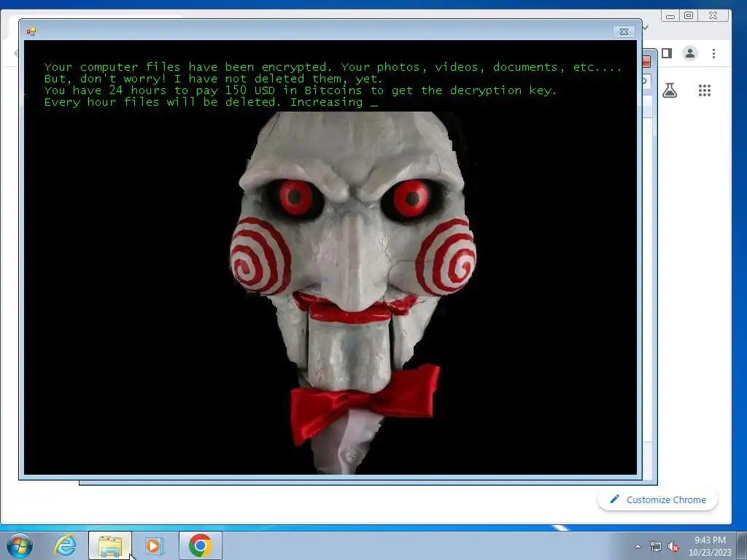Open Chrome side panel icon
This screenshot has width=747, height=560.
point(667,53)
